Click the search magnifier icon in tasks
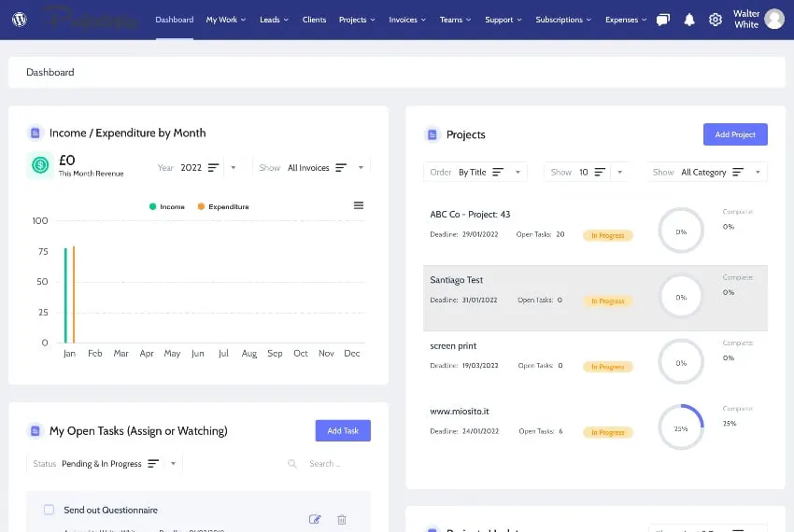The height and width of the screenshot is (532, 794). coord(292,464)
